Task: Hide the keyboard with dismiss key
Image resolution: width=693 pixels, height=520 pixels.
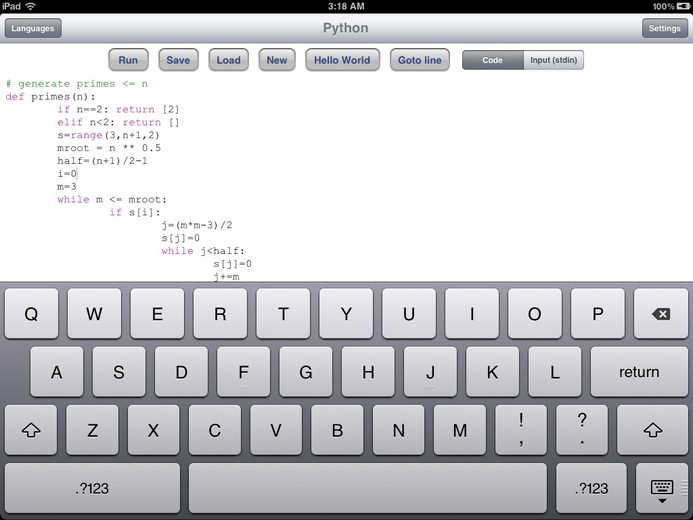Action: click(662, 488)
